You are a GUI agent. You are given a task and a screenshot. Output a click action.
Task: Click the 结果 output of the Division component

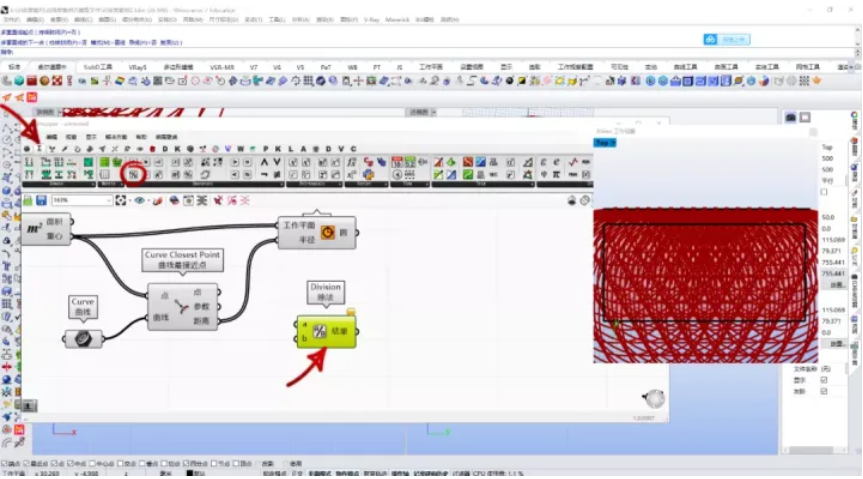click(x=340, y=331)
